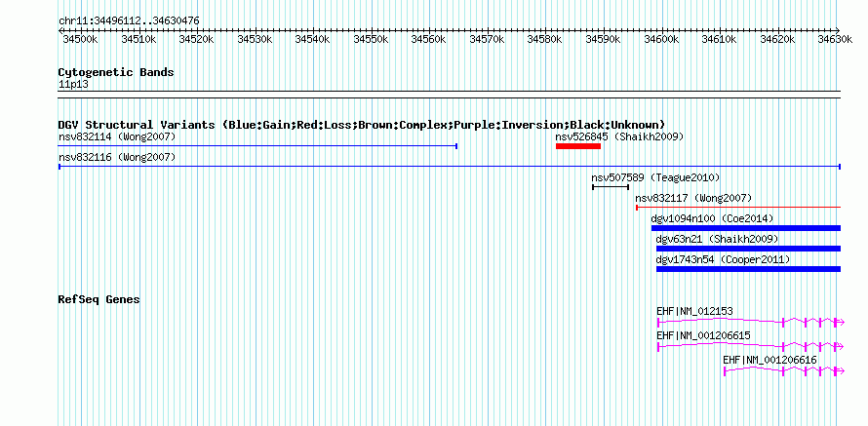
Task: Click the 34600k ruler tick label
Action: coord(661,40)
